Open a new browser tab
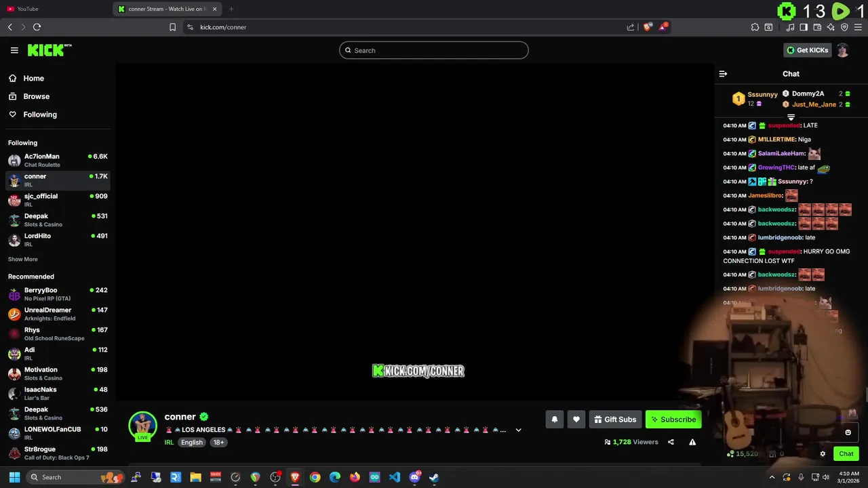 (231, 9)
